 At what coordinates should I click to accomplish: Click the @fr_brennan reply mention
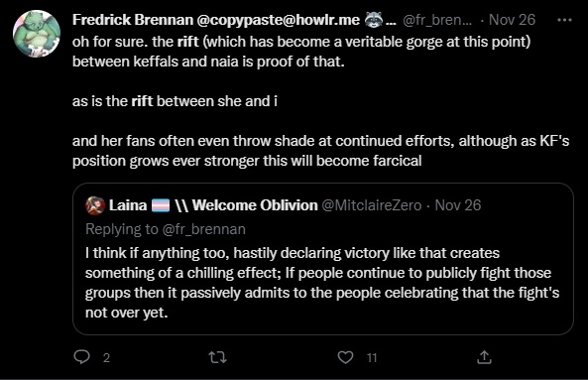pos(204,229)
